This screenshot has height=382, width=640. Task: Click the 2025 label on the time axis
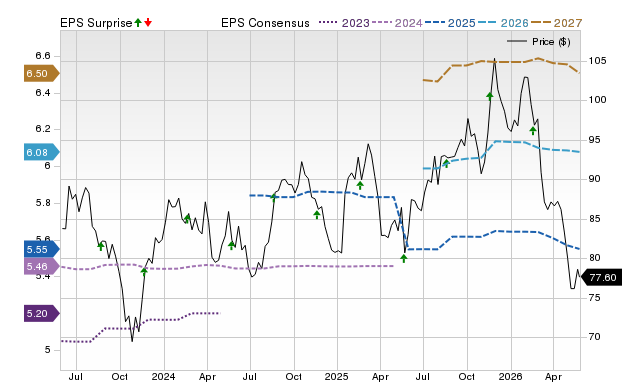tap(337, 376)
